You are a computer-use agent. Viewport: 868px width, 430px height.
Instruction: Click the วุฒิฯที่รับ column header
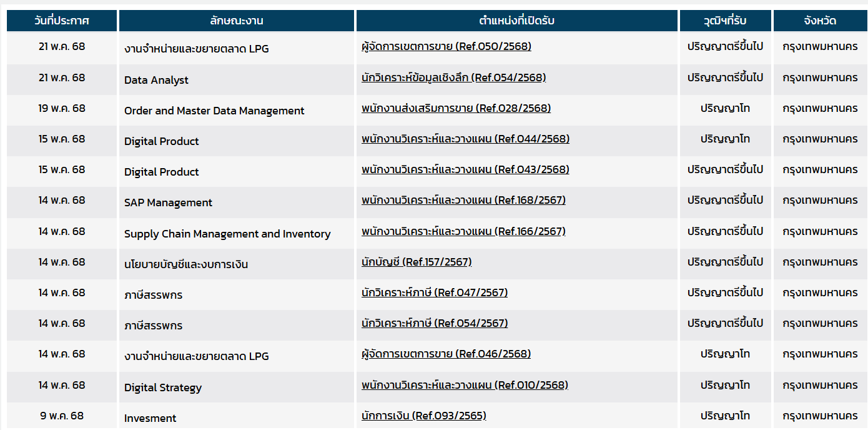pos(726,21)
